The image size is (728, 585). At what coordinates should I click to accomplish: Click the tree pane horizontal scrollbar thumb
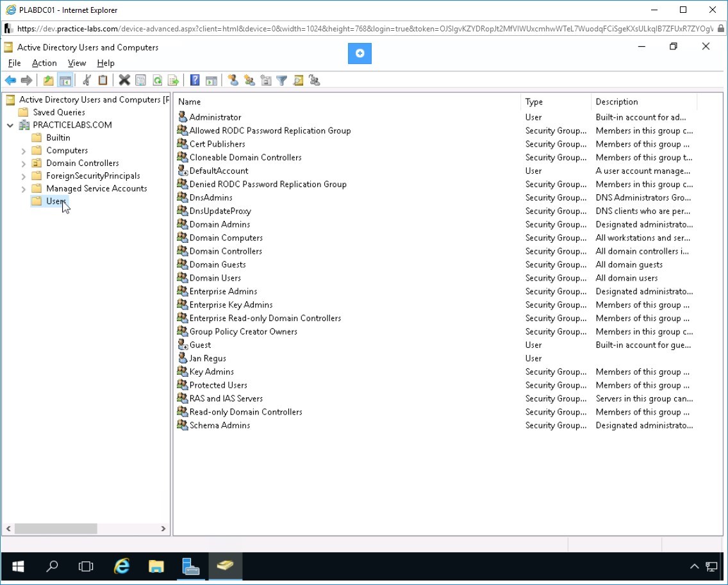[x=56, y=529]
